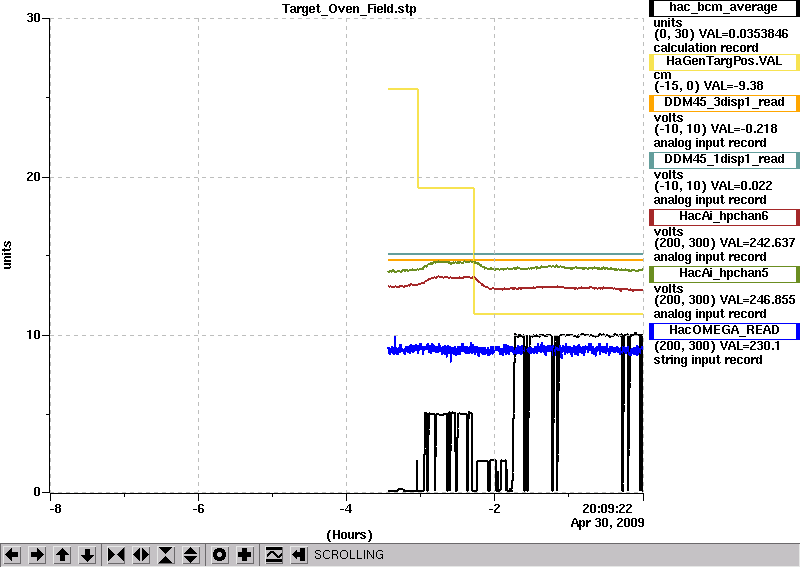The image size is (800, 567).
Task: Click the 'cm' unit label under HaGenTargPos
Action: (662, 75)
